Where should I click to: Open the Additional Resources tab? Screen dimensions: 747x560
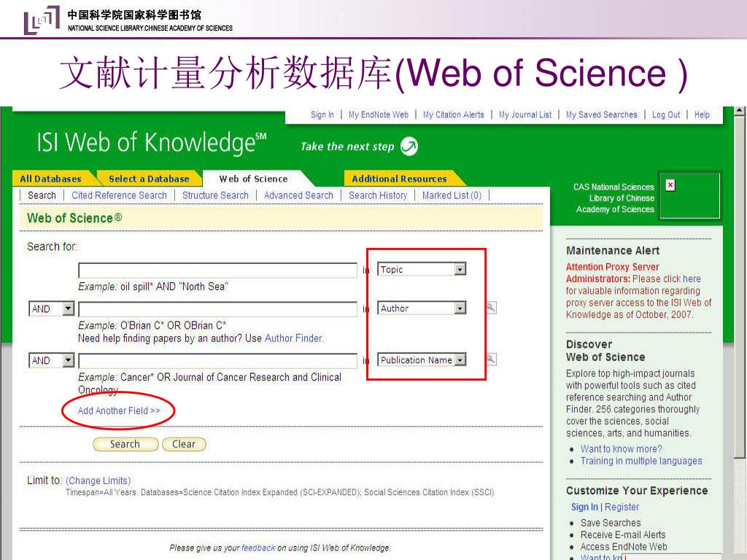pyautogui.click(x=399, y=179)
